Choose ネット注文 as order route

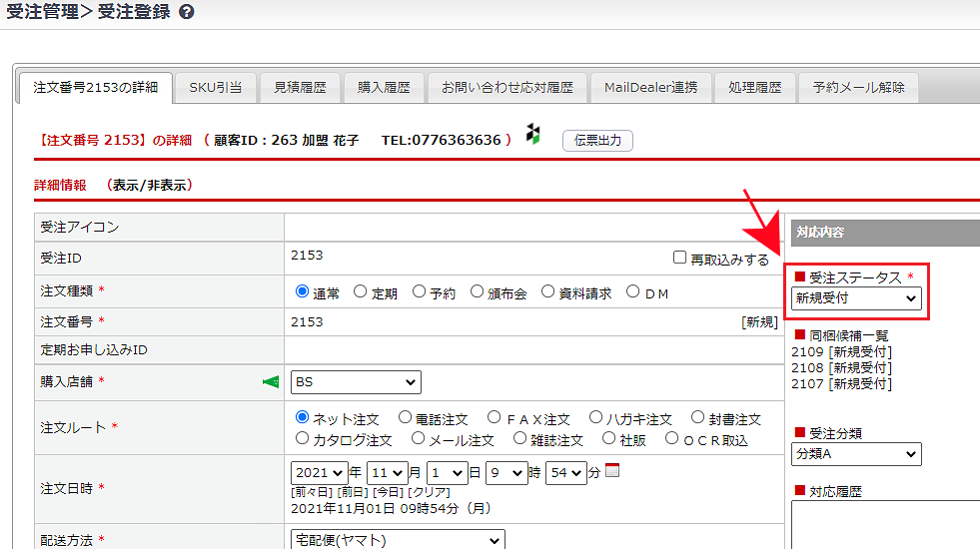[x=302, y=417]
